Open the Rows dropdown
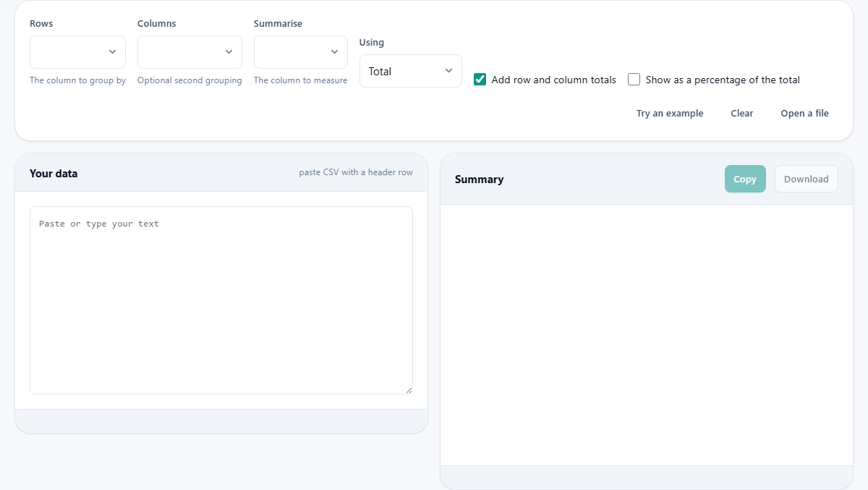Screen dimensions: 868x490 point(77,52)
